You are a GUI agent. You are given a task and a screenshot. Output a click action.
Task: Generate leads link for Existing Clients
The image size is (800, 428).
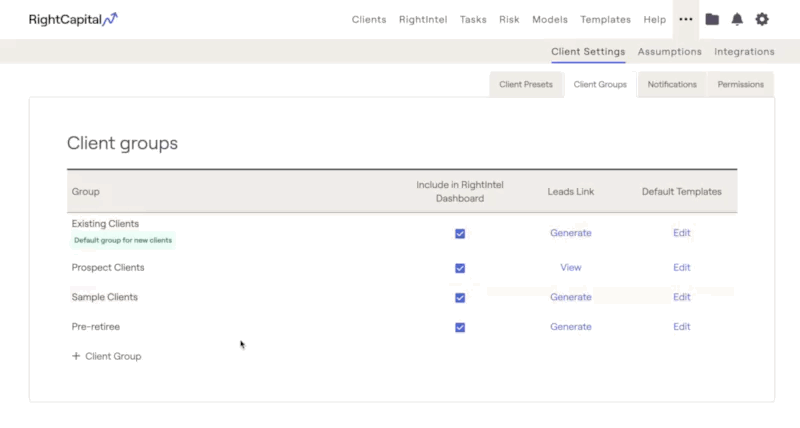[570, 233]
